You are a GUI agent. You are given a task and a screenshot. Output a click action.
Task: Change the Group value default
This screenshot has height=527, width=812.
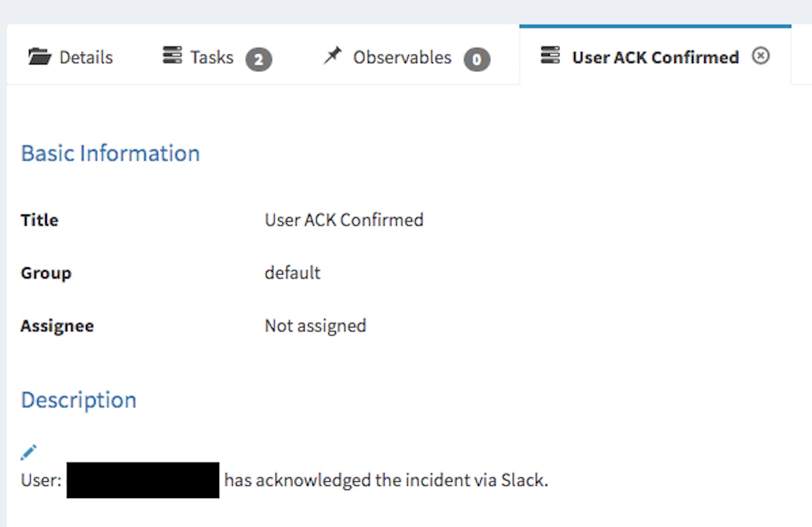point(292,272)
